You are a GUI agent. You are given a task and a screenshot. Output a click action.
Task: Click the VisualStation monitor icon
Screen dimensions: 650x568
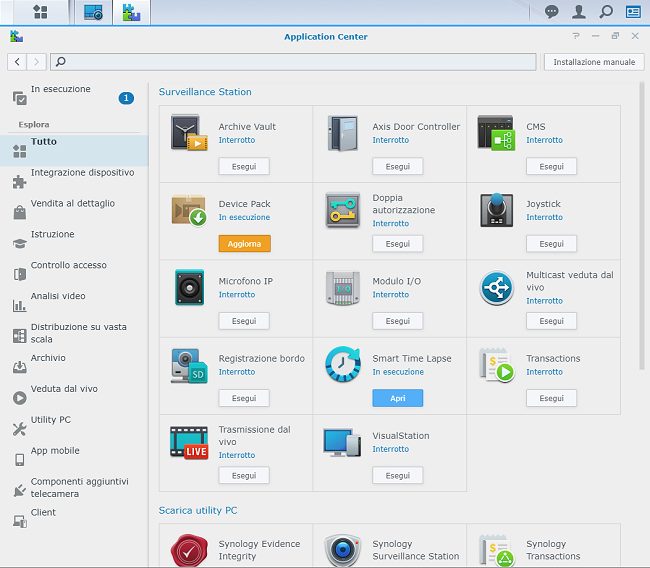(342, 443)
